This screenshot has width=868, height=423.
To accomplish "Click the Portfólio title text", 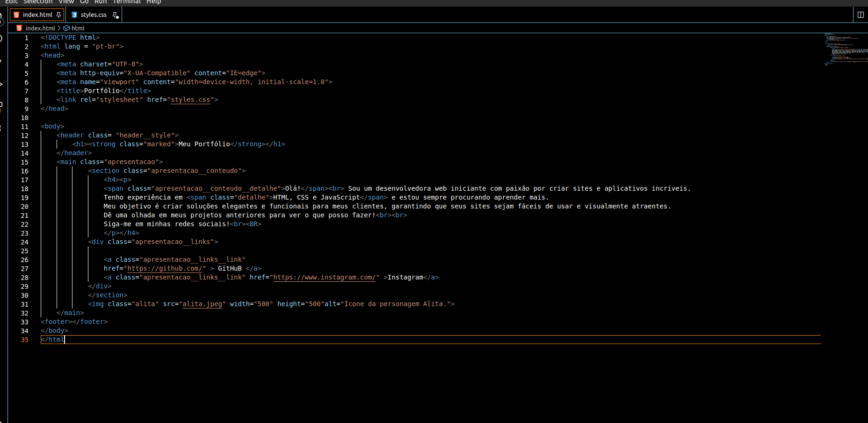I will tap(102, 91).
